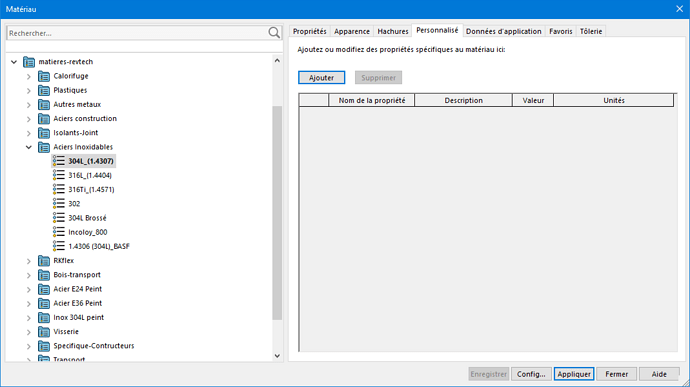Click the Visserie category folder icon
Image resolution: width=690 pixels, height=387 pixels.
44,332
